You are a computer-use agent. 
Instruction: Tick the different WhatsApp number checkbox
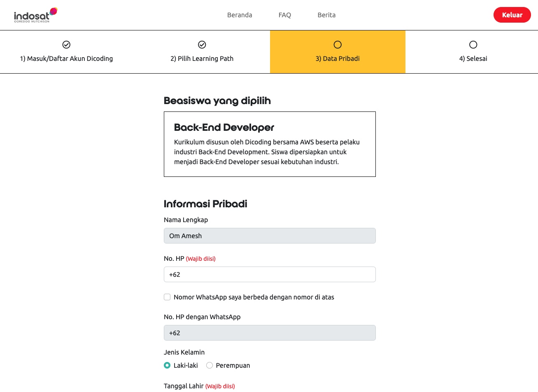(x=167, y=297)
